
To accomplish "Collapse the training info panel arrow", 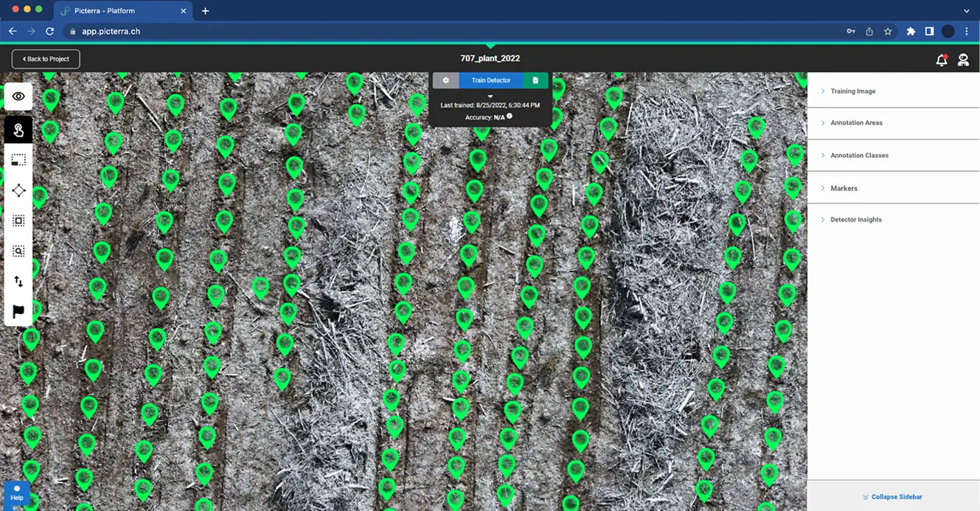I will tap(490, 97).
